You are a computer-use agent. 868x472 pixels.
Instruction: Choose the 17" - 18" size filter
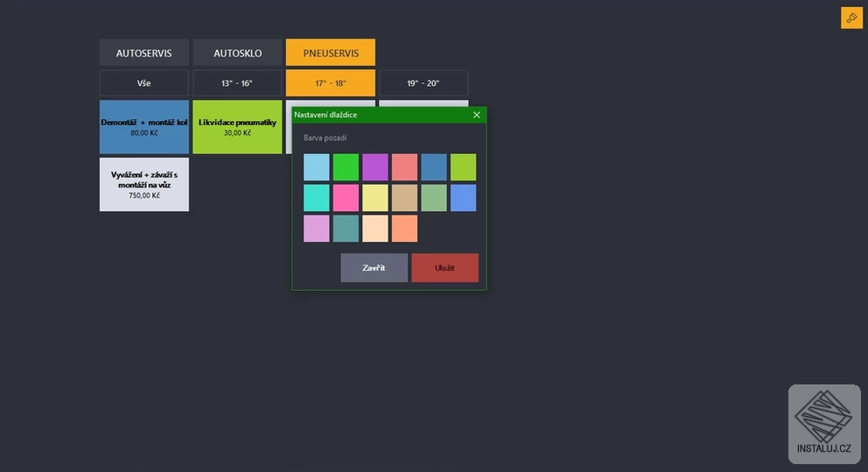pos(331,83)
